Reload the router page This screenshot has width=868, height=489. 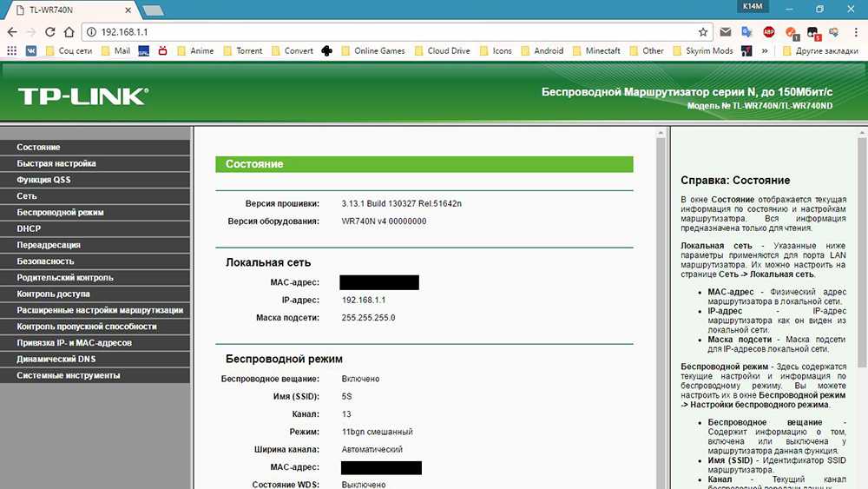[x=51, y=31]
